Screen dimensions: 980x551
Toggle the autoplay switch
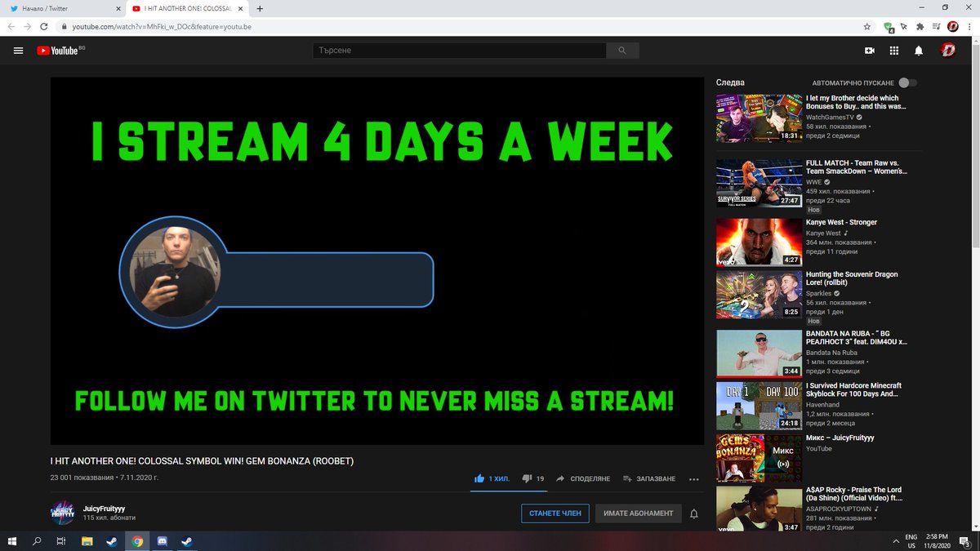click(x=907, y=82)
